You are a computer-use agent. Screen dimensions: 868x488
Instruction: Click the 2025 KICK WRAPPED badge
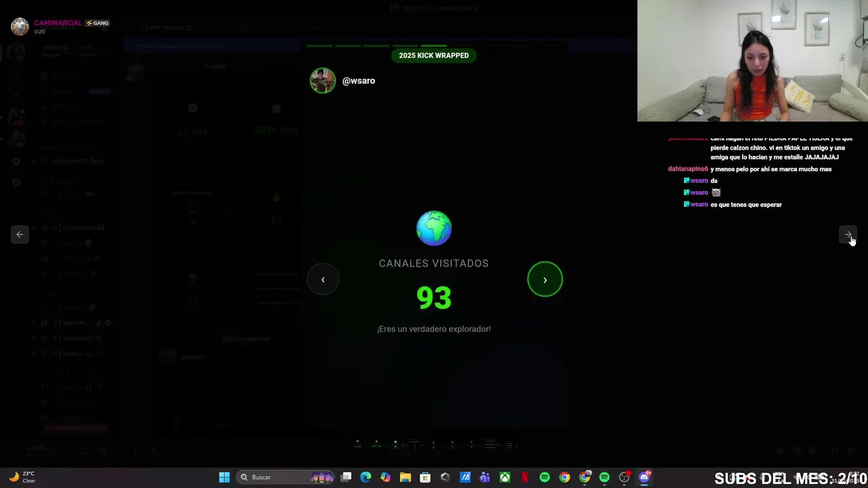point(434,56)
